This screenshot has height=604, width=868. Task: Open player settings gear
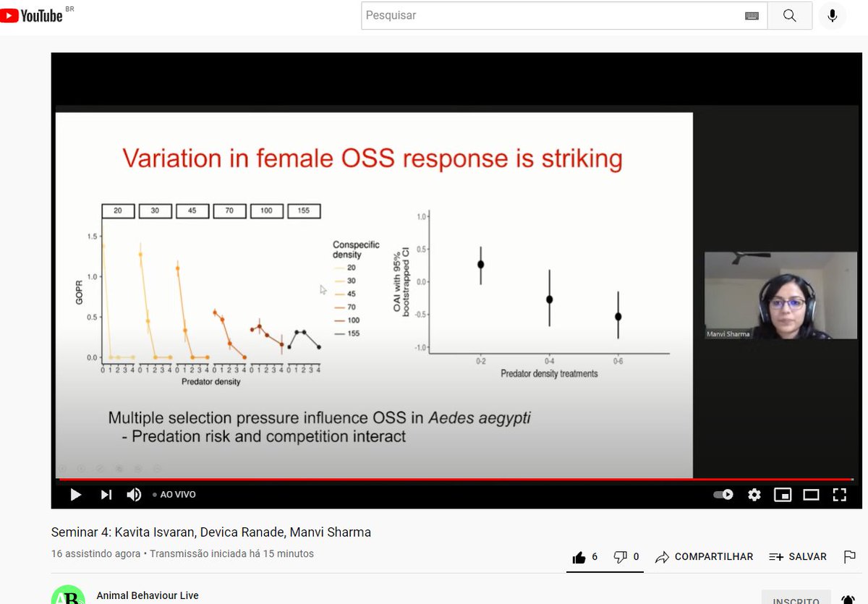point(754,495)
